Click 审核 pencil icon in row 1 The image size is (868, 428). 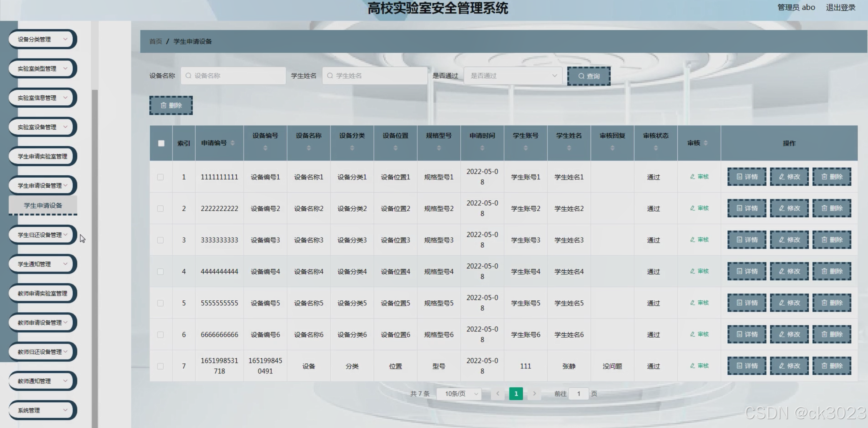[x=692, y=177]
